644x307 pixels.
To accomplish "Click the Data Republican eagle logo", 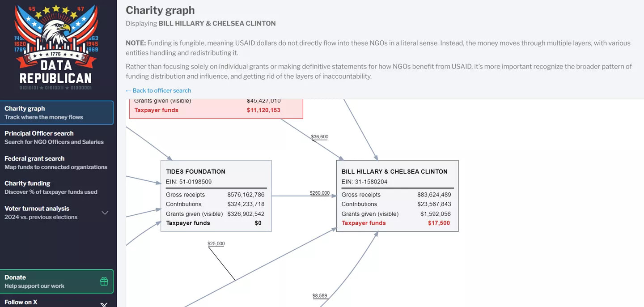I will pos(56,47).
